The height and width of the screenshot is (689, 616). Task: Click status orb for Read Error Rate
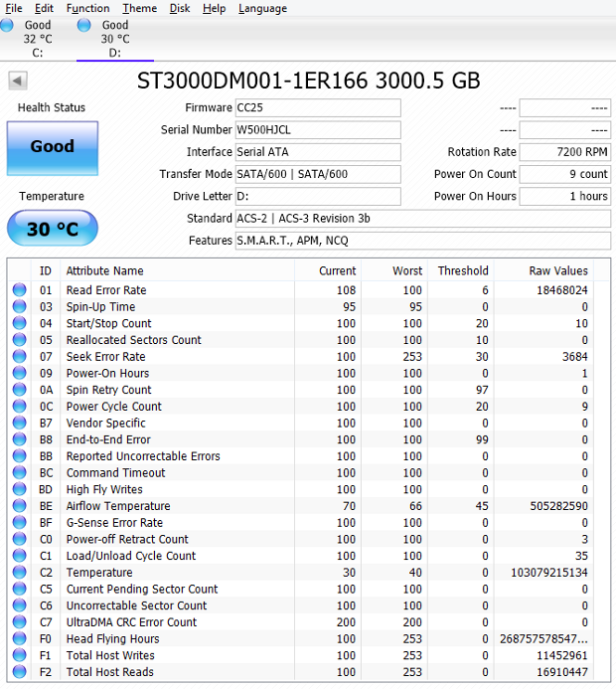(19, 290)
